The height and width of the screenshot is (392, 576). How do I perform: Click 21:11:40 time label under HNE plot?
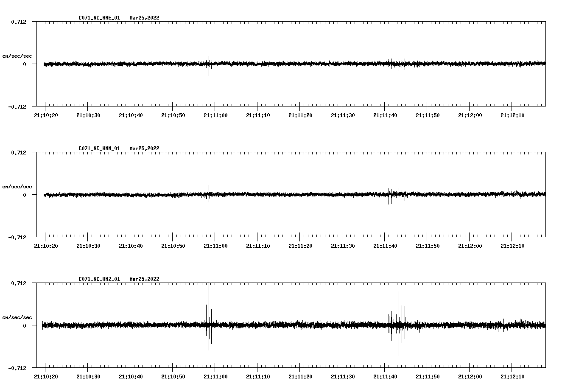point(385,115)
